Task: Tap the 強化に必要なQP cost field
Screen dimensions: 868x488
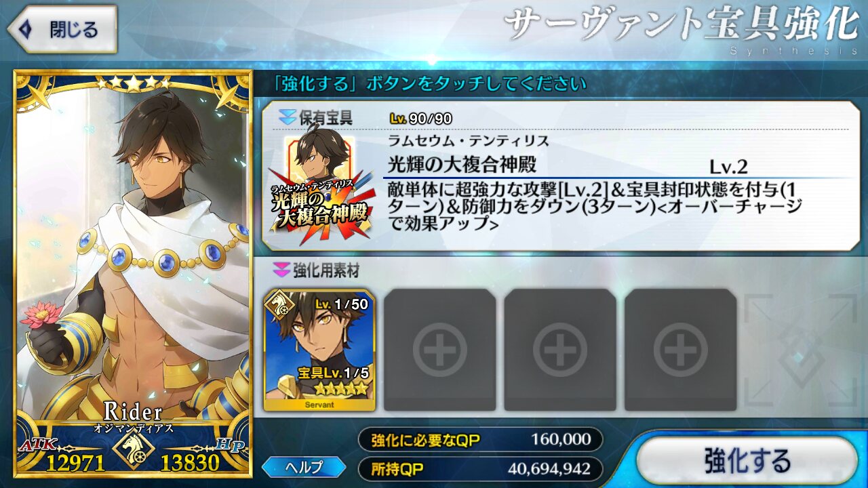Action: click(480, 439)
